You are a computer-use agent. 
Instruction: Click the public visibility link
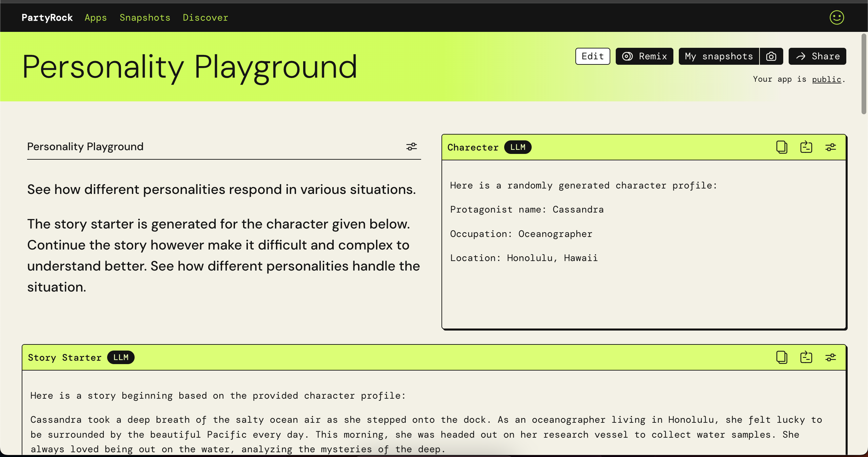tap(826, 79)
